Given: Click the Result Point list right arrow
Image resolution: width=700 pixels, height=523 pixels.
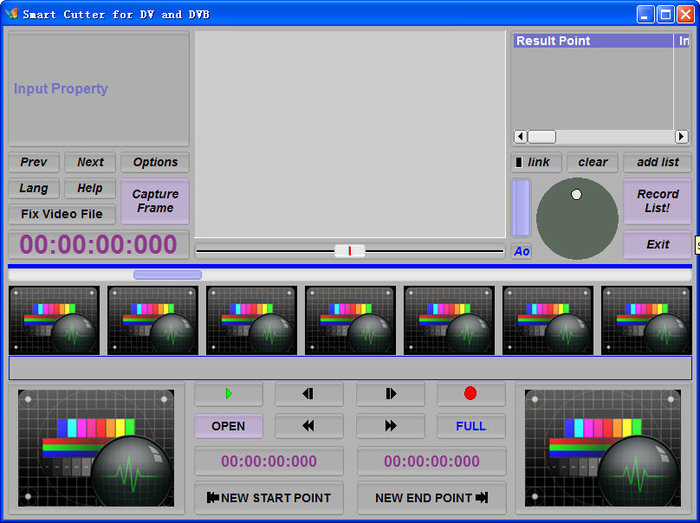Looking at the screenshot, I should point(681,136).
